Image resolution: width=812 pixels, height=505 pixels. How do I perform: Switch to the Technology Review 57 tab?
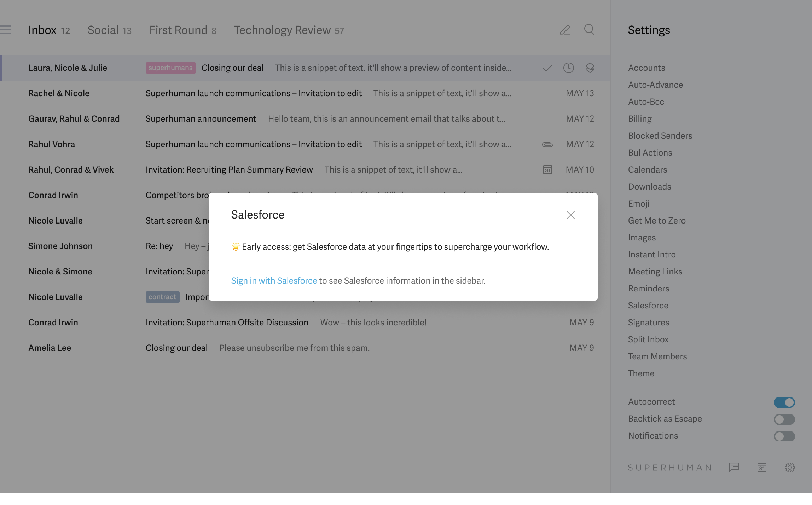[289, 30]
